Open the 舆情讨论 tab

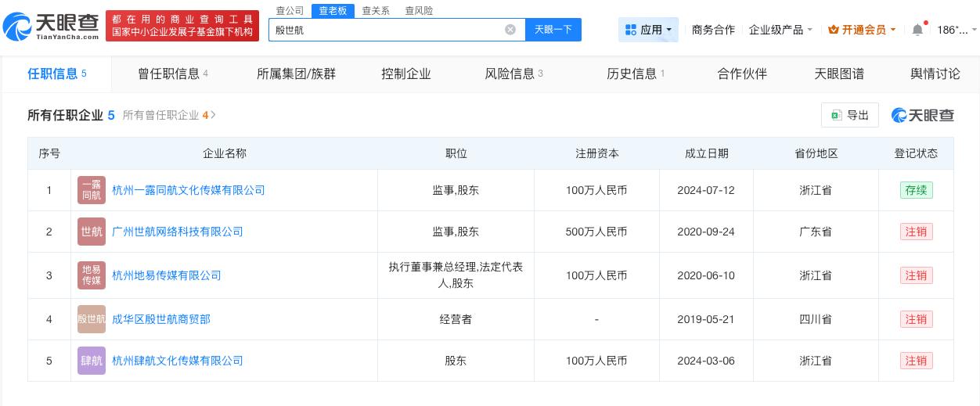[935, 74]
